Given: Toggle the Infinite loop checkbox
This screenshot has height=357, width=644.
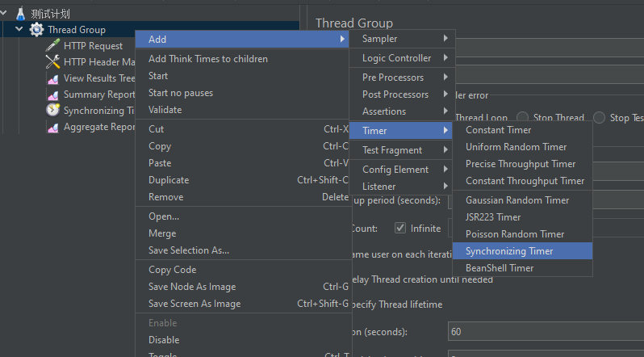Looking at the screenshot, I should tap(399, 229).
